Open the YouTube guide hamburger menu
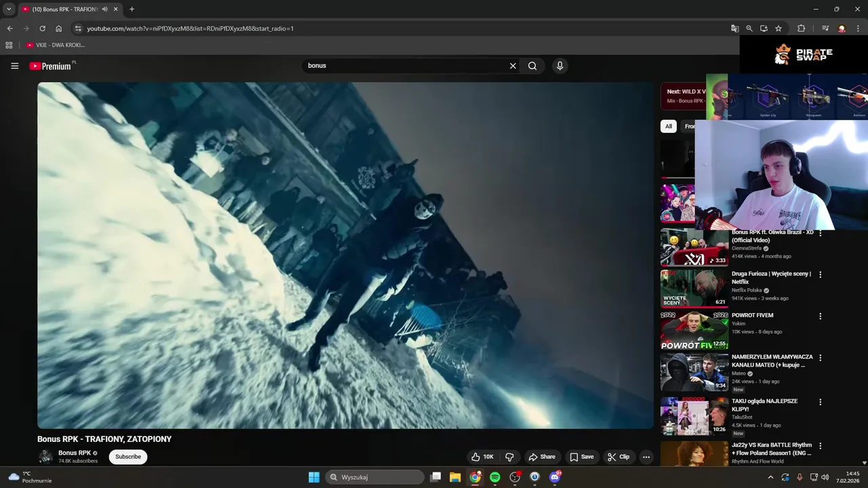This screenshot has width=868, height=488. point(15,66)
